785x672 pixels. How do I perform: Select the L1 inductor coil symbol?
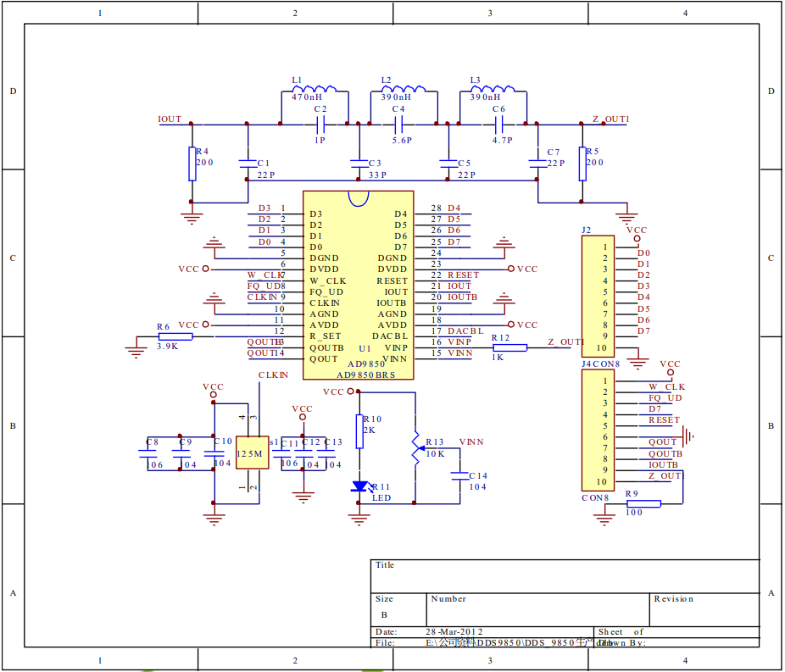(315, 88)
